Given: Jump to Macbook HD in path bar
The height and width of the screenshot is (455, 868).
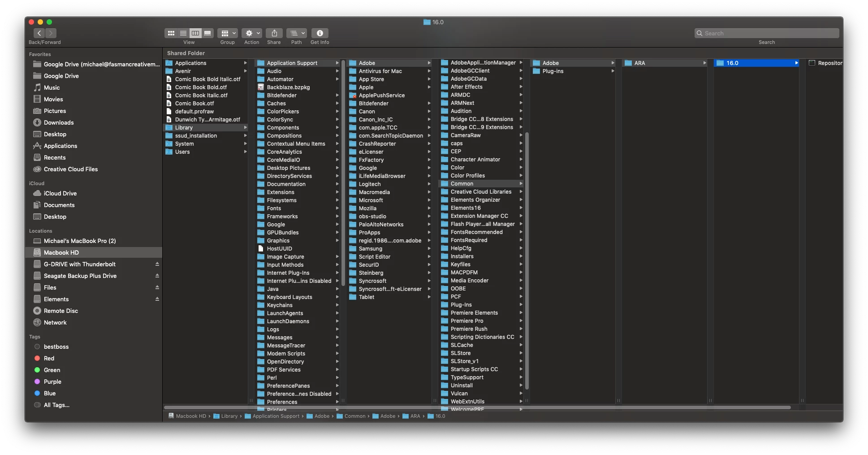Looking at the screenshot, I should [x=187, y=416].
